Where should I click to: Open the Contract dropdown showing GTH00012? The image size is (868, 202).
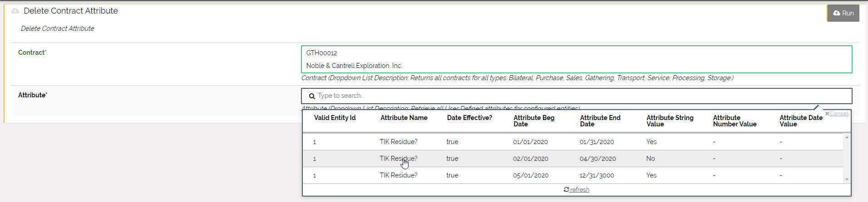point(576,59)
